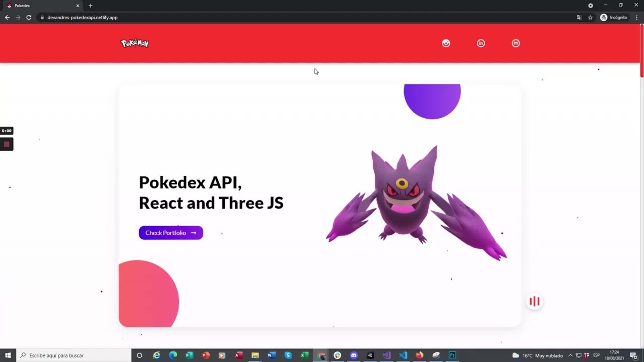
Task: Open the LinkedIn profile icon in navbar
Action: click(481, 43)
